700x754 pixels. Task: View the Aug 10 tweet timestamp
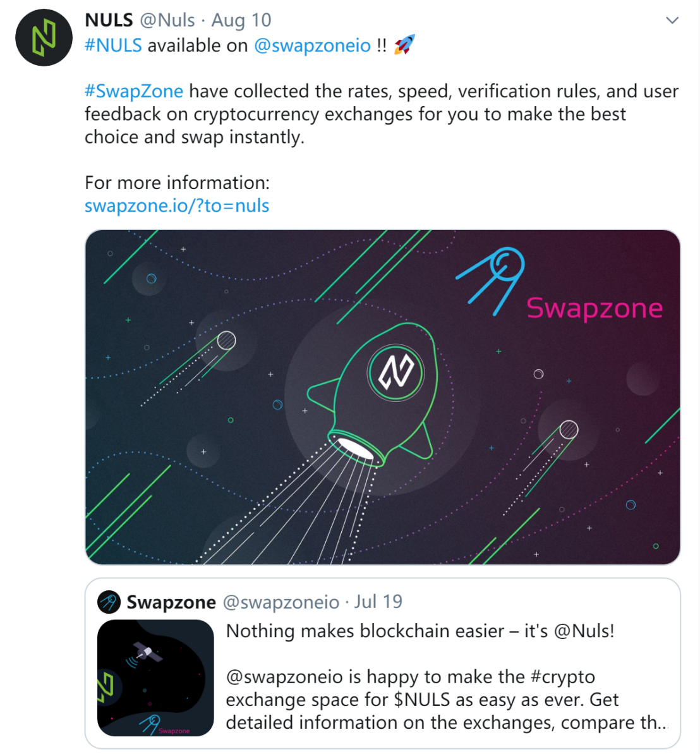(241, 20)
